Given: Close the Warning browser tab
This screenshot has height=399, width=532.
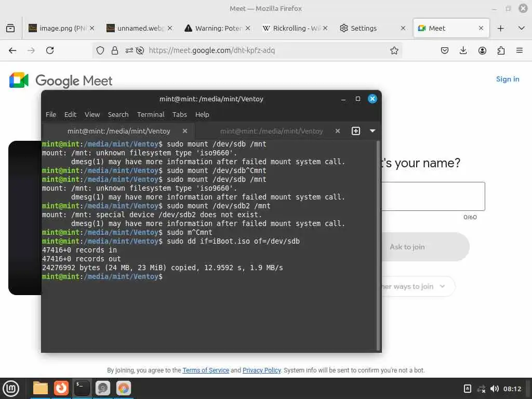Looking at the screenshot, I should [248, 28].
